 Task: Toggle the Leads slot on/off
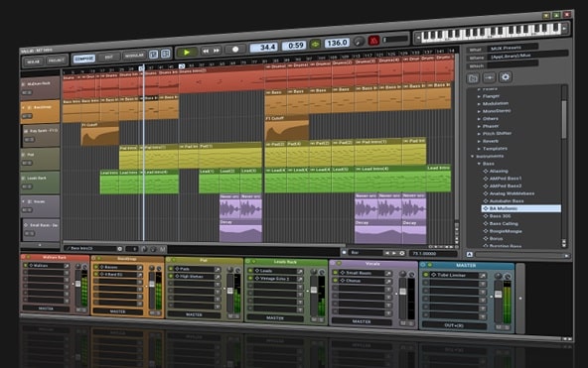click(x=250, y=270)
